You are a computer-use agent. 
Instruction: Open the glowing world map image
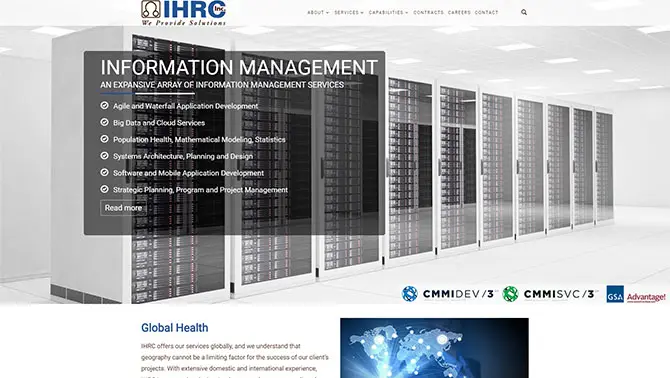coord(434,348)
